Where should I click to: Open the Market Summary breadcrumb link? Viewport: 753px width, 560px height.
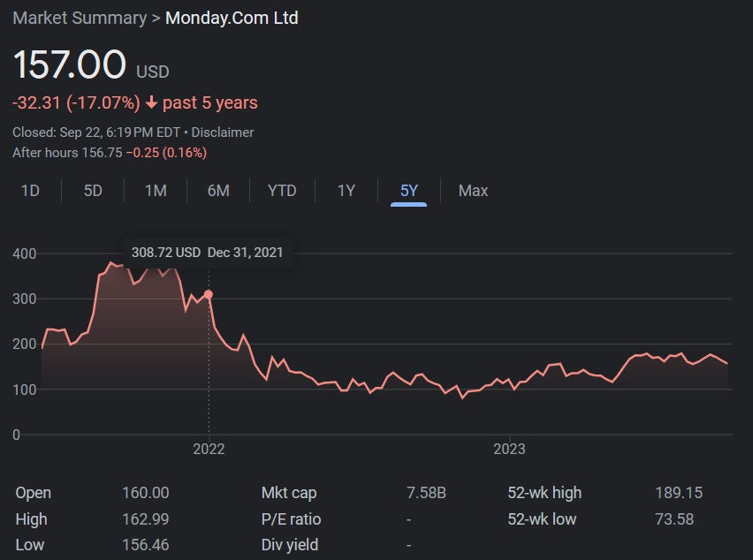[x=80, y=19]
